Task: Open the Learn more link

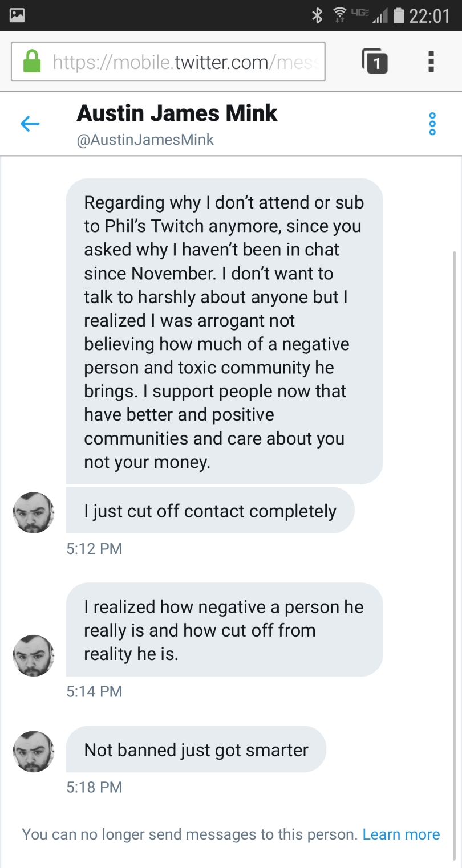Action: [401, 834]
